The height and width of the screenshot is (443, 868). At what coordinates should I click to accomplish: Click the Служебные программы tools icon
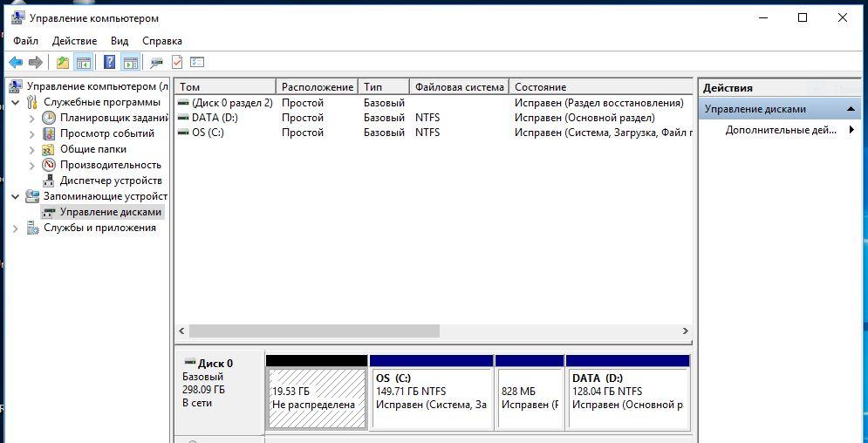point(32,102)
